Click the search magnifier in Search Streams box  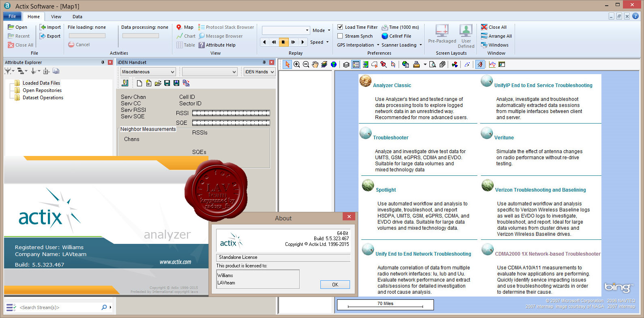[x=104, y=307]
